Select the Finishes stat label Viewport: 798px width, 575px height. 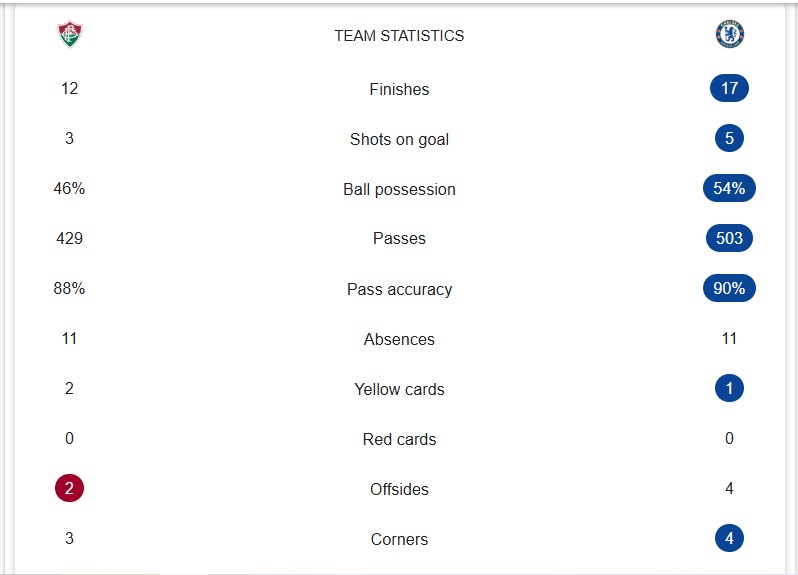pyautogui.click(x=399, y=89)
